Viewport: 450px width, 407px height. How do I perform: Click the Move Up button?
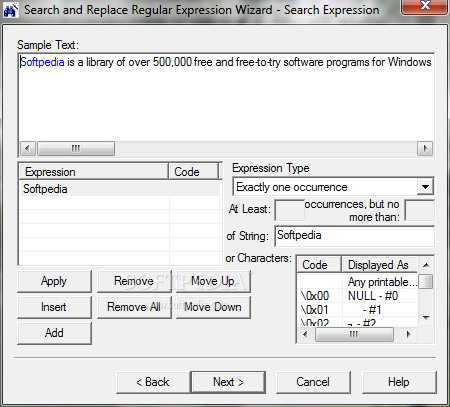coord(213,281)
